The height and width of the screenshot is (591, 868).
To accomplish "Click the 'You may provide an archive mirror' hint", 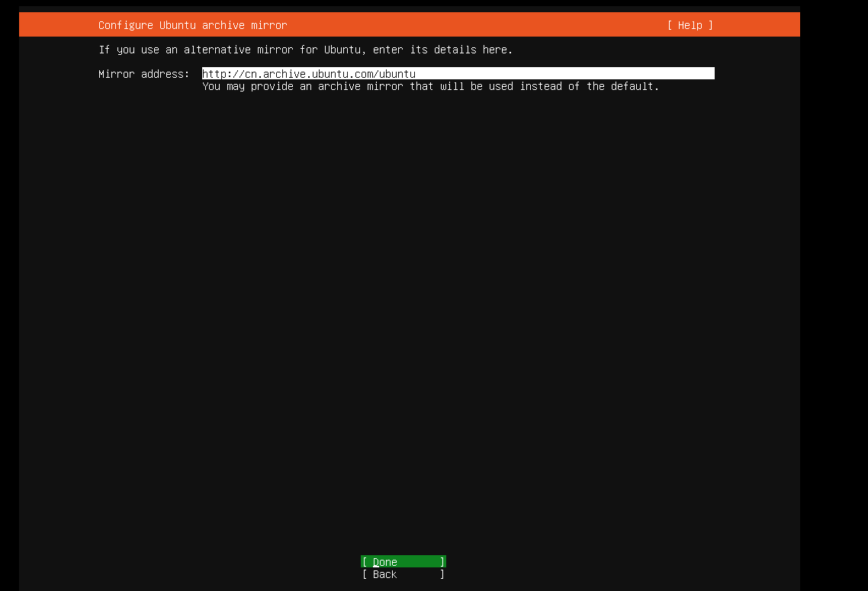I will [431, 86].
